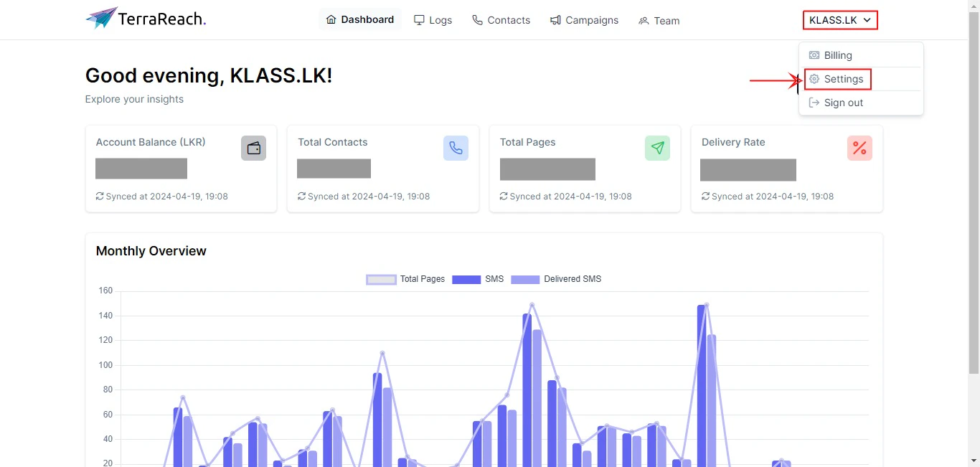This screenshot has height=467, width=980.
Task: Toggle the SMS legend series
Action: click(x=478, y=279)
